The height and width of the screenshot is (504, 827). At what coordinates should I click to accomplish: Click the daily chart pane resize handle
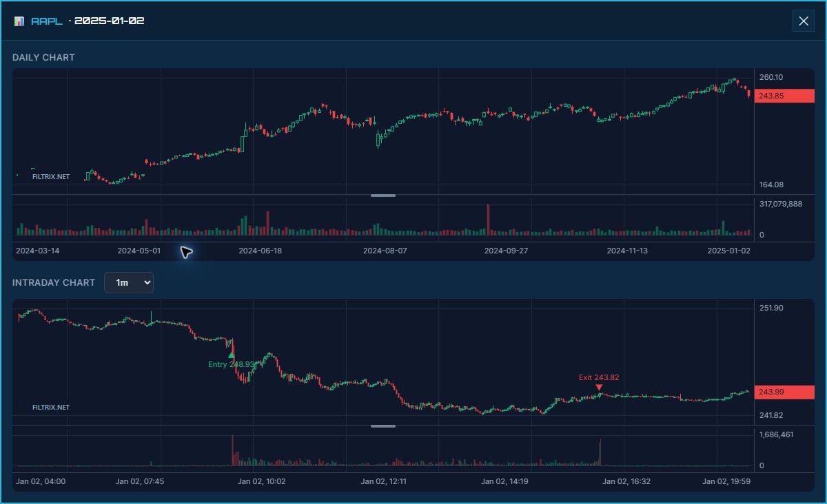(383, 196)
